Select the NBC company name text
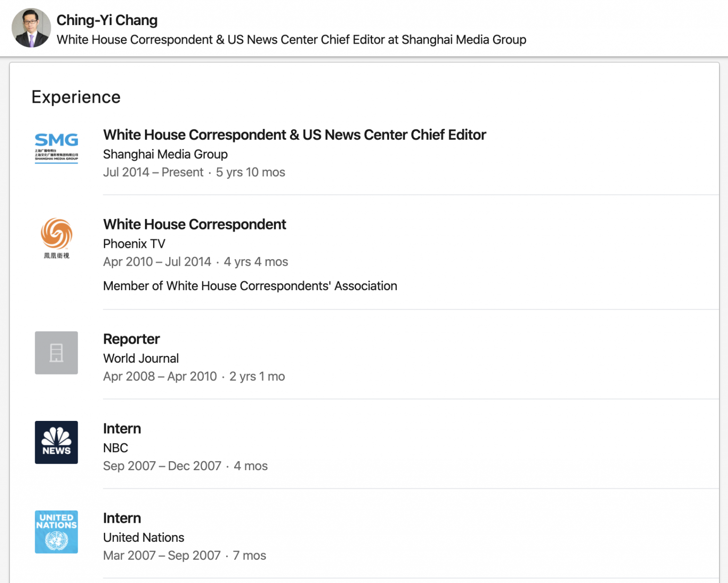The image size is (728, 583). coord(116,448)
